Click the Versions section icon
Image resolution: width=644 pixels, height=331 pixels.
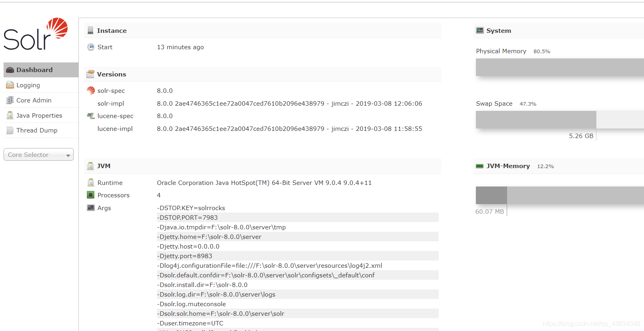(90, 74)
